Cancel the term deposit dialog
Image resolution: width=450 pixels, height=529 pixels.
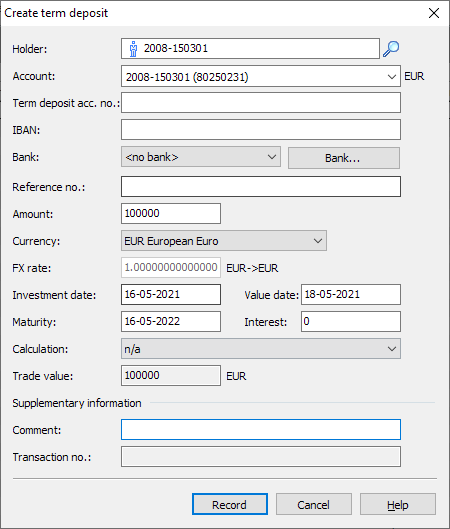[314, 504]
